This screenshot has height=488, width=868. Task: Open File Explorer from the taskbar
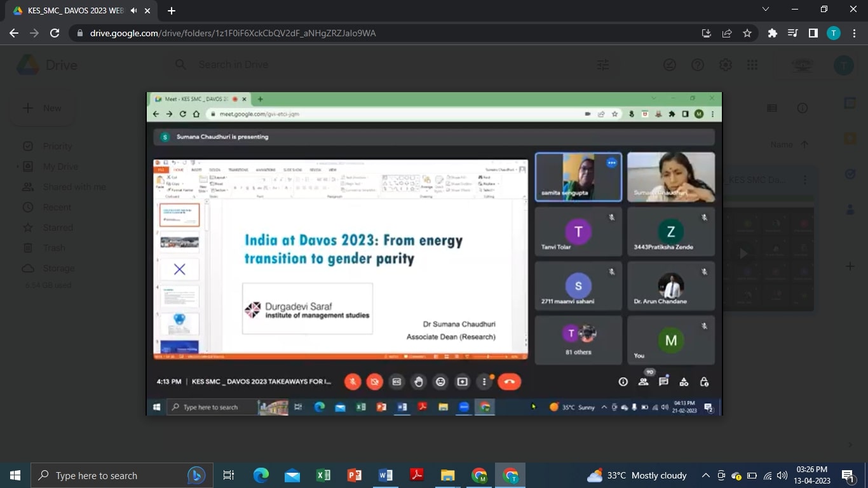pos(448,475)
